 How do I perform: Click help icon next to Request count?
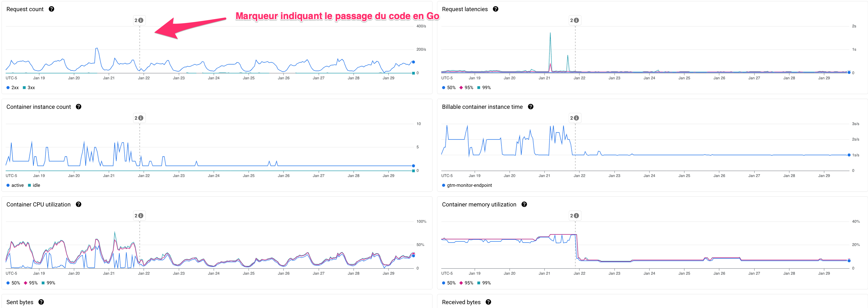[51, 9]
